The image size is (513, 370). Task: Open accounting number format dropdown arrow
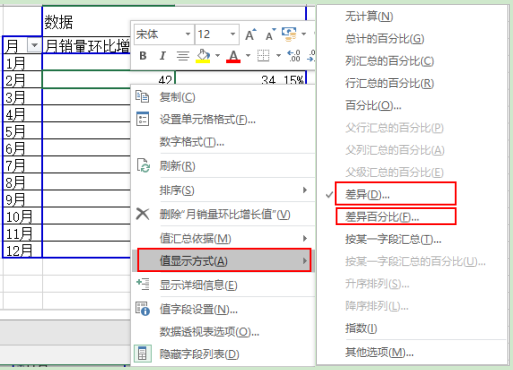click(x=303, y=34)
